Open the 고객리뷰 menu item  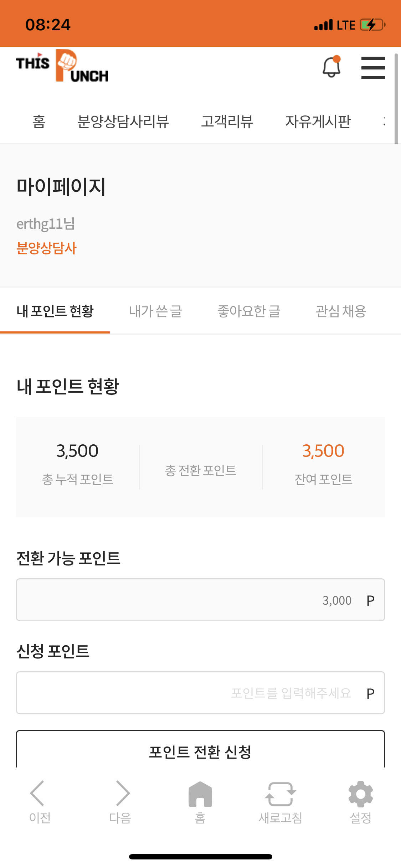227,122
